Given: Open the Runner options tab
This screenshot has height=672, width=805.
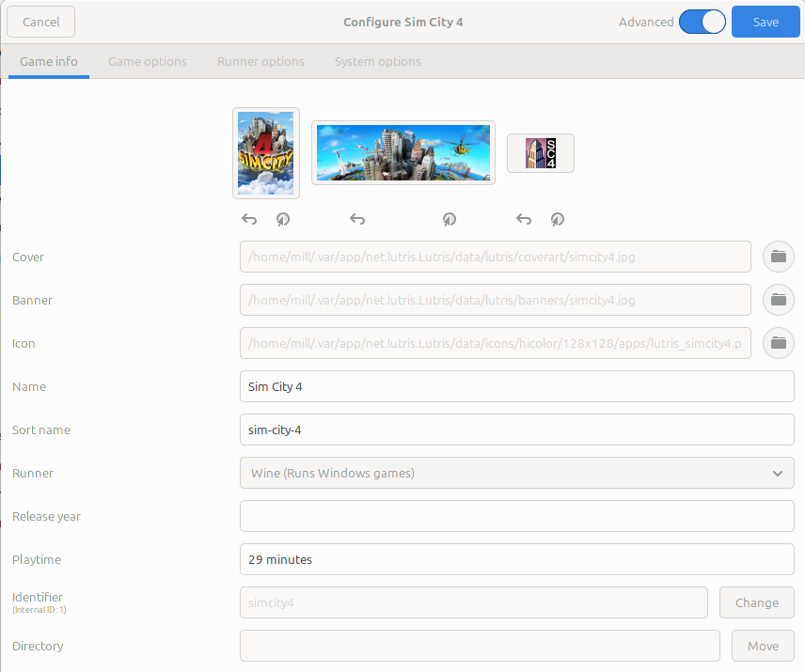Looking at the screenshot, I should click(x=260, y=61).
